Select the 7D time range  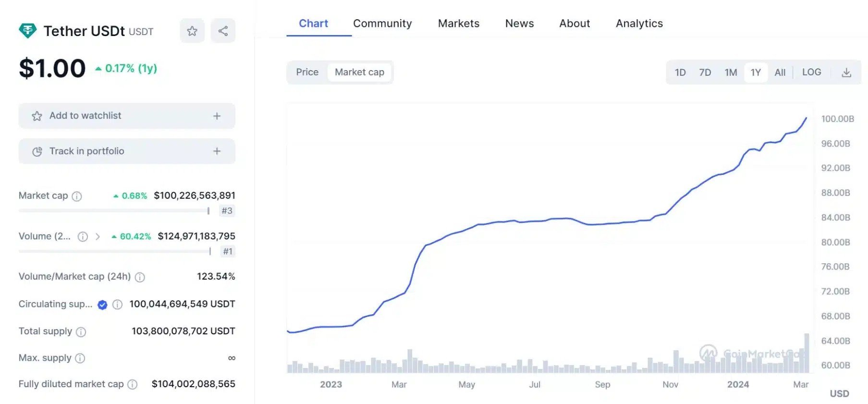pyautogui.click(x=705, y=73)
